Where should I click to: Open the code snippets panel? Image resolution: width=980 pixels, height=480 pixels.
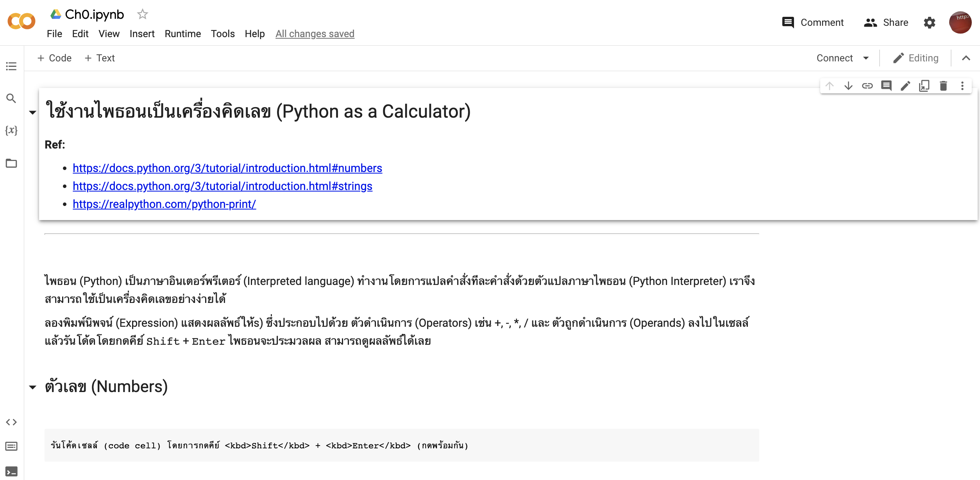(11, 422)
